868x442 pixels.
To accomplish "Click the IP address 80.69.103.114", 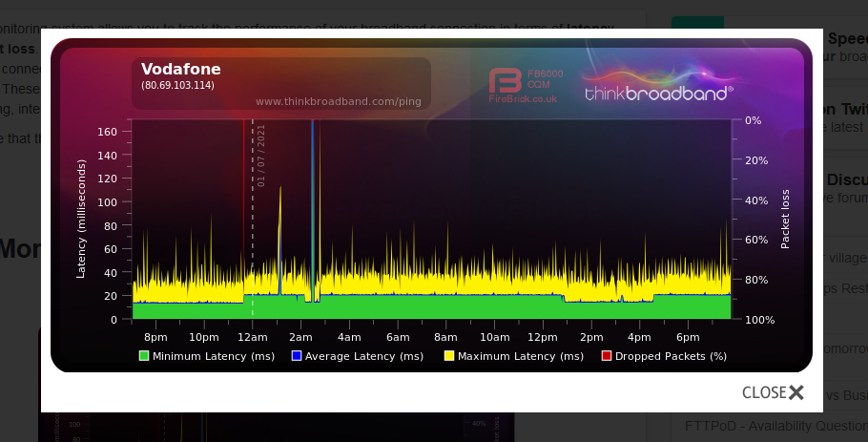I will click(x=177, y=85).
